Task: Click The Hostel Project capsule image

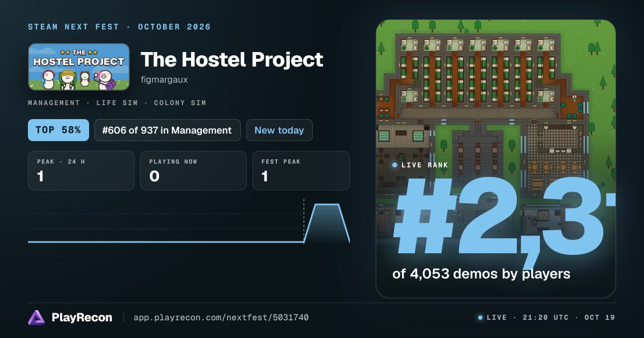Action: 79,67
